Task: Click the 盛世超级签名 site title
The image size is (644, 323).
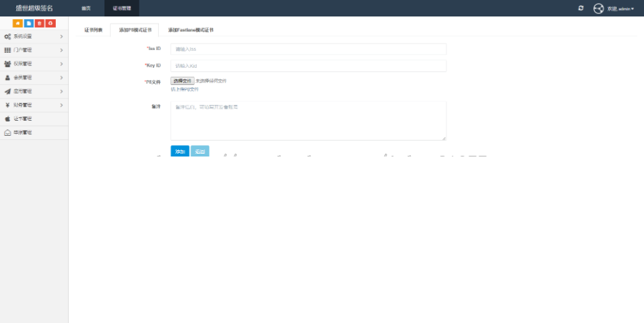Action: pos(34,8)
